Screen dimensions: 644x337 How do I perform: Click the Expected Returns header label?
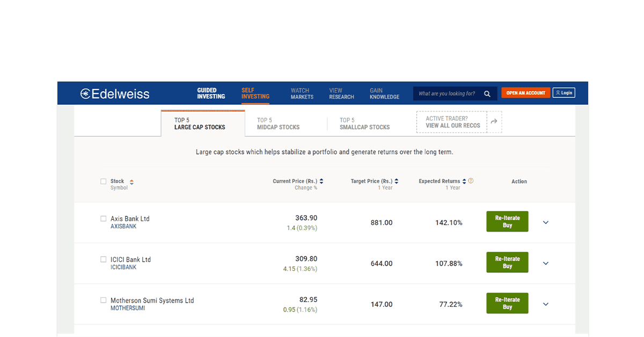(440, 181)
